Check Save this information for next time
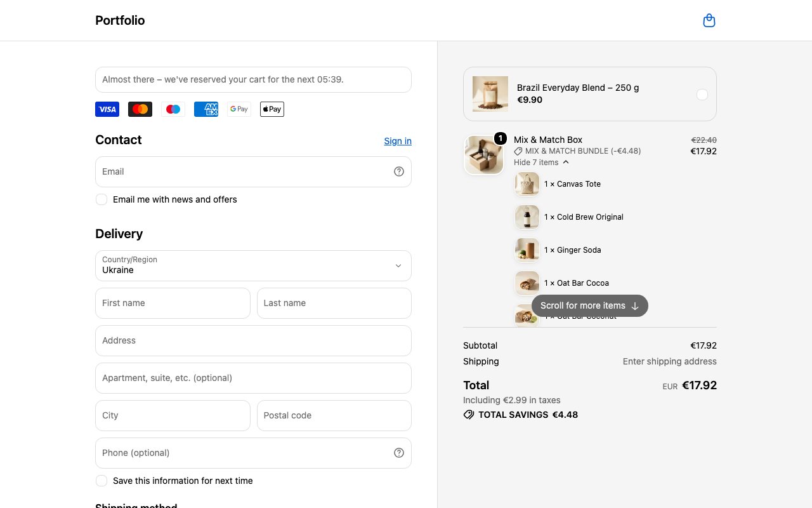Screen dimensions: 812x508 [101, 481]
